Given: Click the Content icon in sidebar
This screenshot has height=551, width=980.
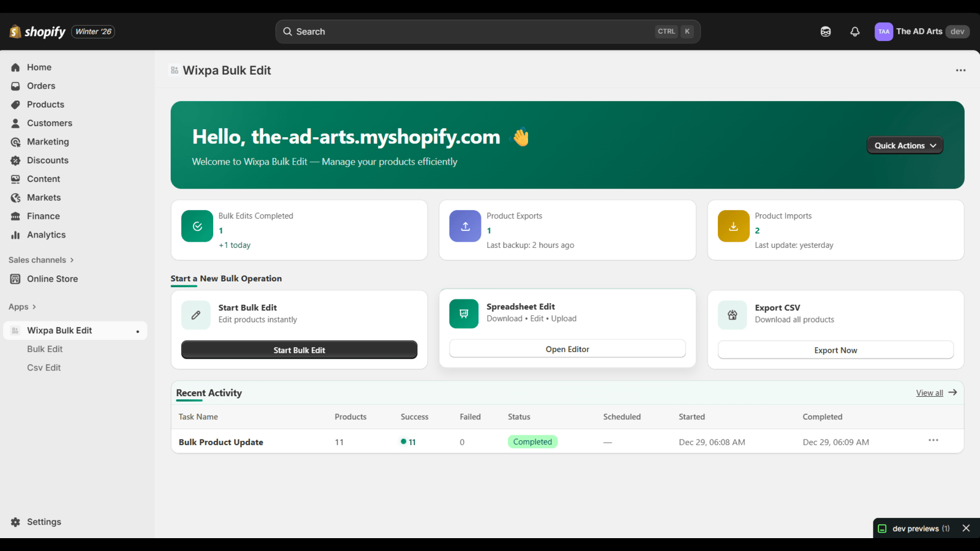Looking at the screenshot, I should click(x=15, y=179).
